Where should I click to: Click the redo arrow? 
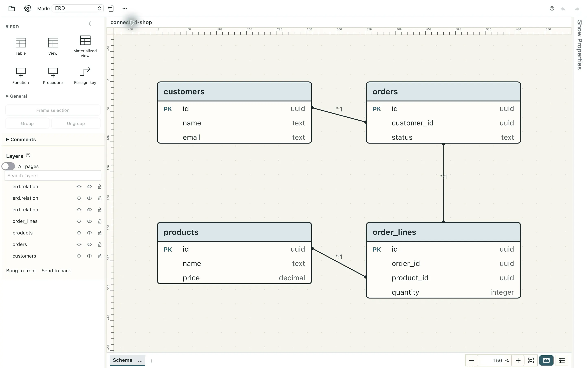tap(577, 9)
